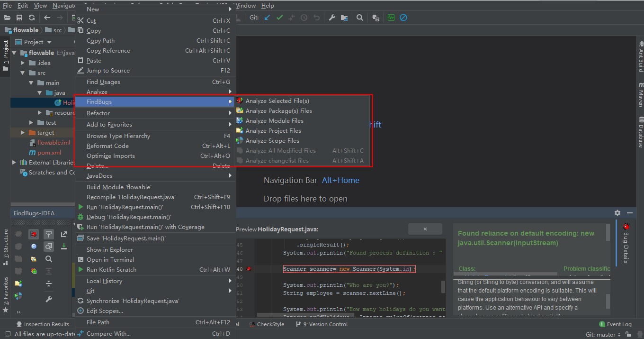Image resolution: width=644 pixels, height=339 pixels.
Task: Select Reformat Code in the context menu
Action: (107, 146)
